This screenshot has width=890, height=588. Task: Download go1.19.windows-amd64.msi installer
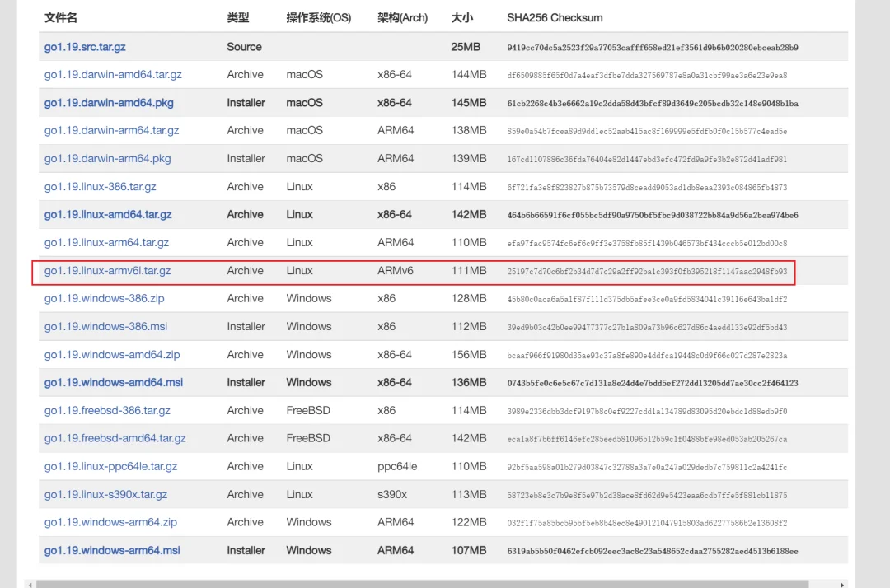coord(114,383)
